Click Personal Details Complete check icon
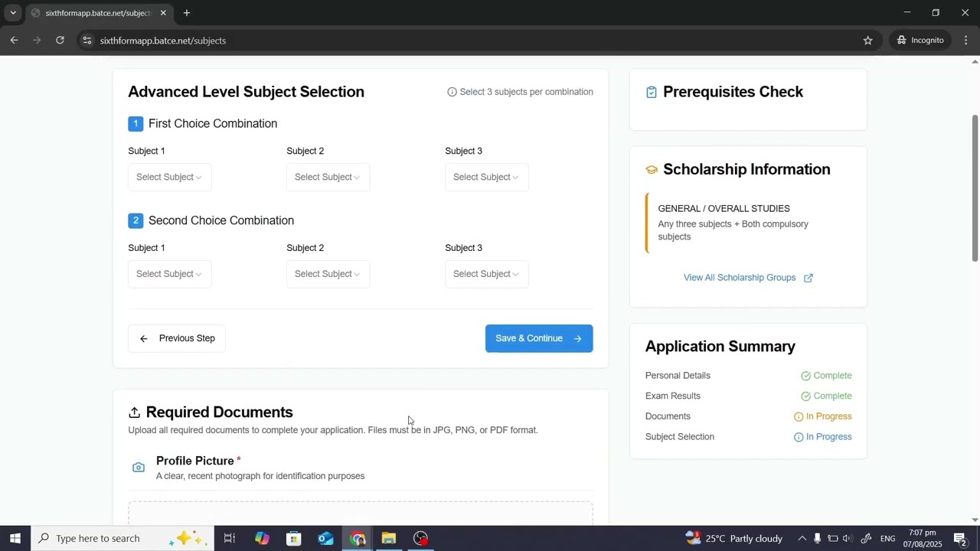This screenshot has width=980, height=551. point(806,376)
